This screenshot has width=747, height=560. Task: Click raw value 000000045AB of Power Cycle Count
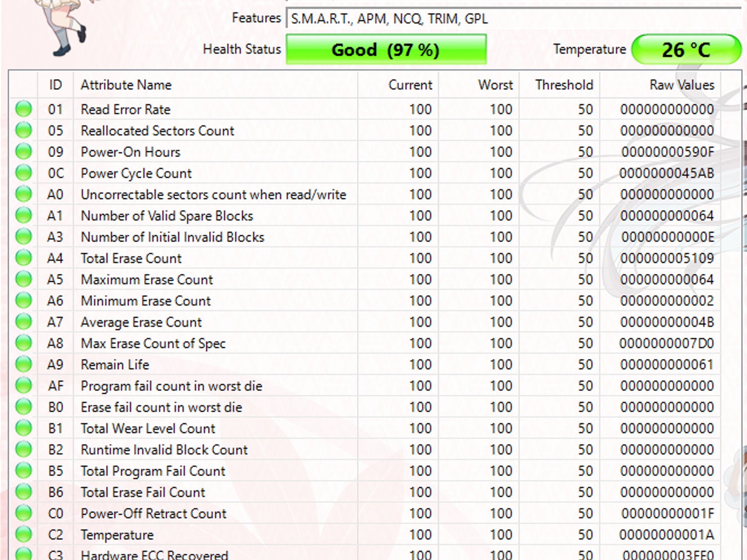click(x=667, y=173)
